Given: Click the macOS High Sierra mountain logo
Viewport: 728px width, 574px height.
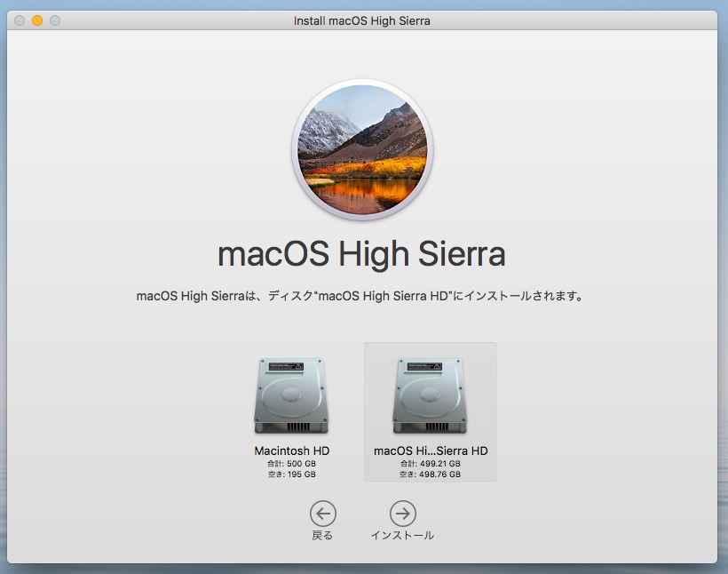Looking at the screenshot, I should click(x=362, y=149).
